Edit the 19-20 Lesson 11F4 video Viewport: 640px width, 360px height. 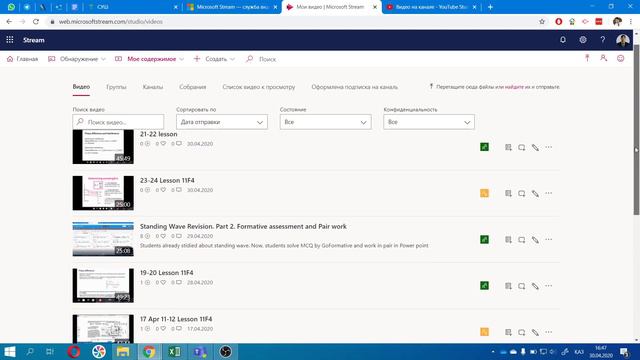coord(535,286)
